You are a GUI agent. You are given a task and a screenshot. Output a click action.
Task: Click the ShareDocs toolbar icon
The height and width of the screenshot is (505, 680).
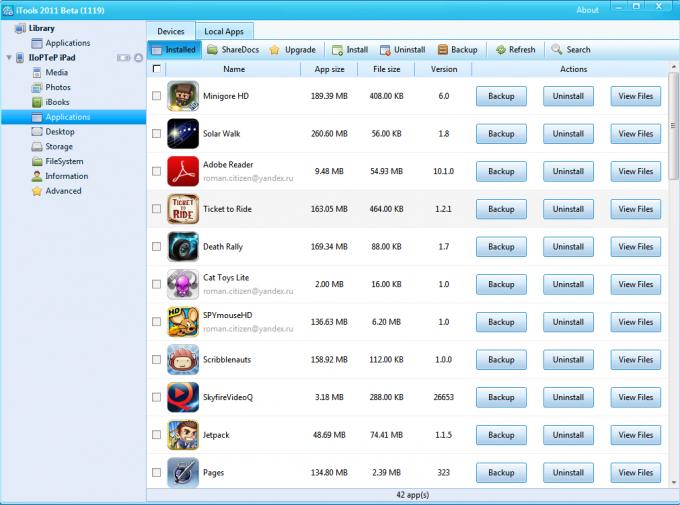point(213,50)
